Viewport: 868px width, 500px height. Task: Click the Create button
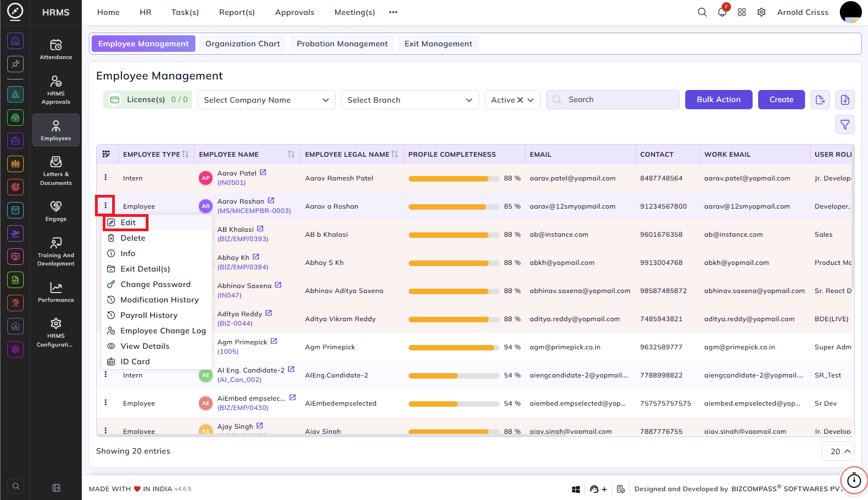[x=781, y=100]
